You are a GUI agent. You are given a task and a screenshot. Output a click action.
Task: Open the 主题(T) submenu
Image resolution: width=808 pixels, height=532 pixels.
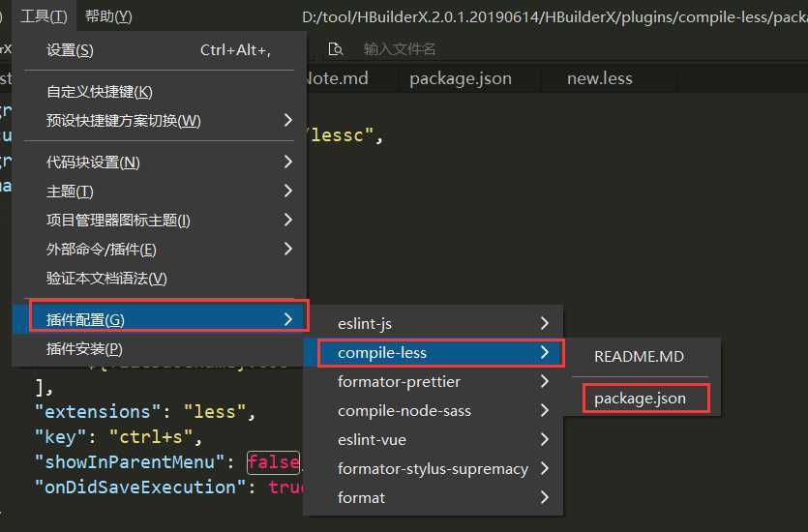[160, 192]
